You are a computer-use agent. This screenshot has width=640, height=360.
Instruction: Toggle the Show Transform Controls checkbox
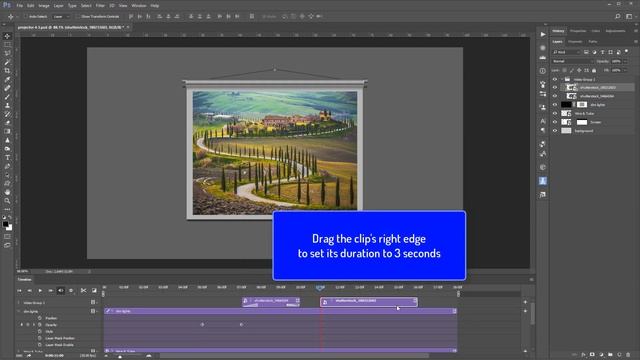tap(78, 16)
